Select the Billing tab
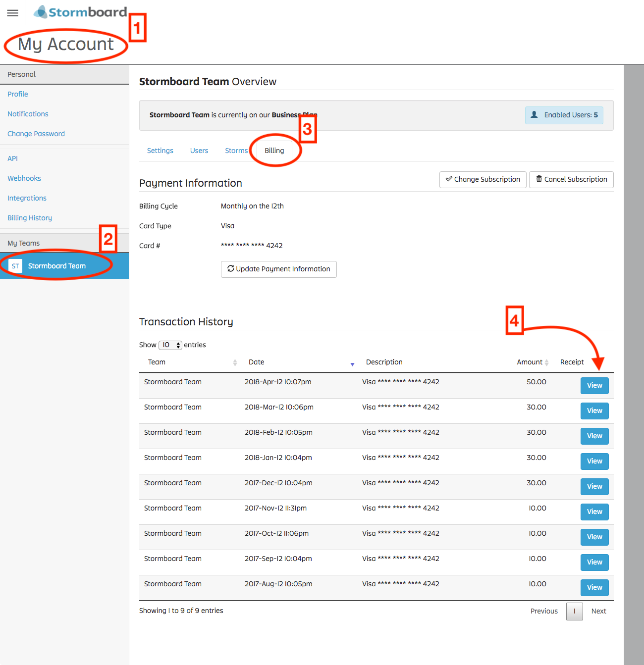 pyautogui.click(x=274, y=151)
